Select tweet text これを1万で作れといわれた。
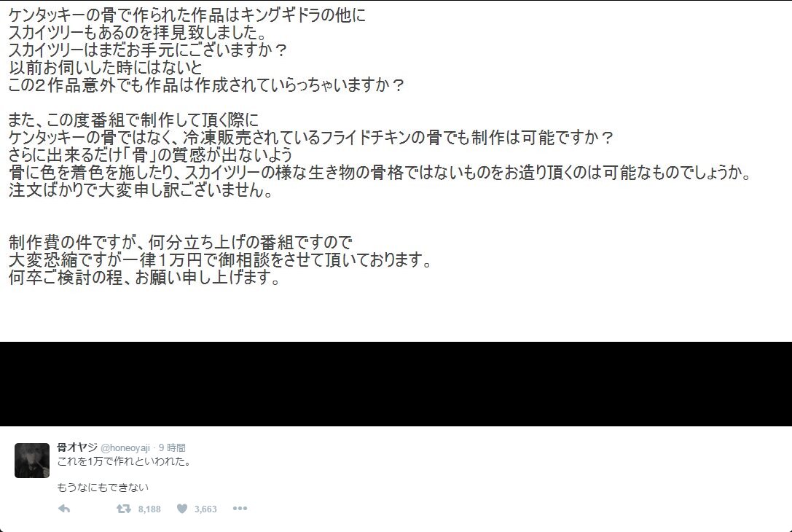The width and height of the screenshot is (792, 532). point(125,461)
